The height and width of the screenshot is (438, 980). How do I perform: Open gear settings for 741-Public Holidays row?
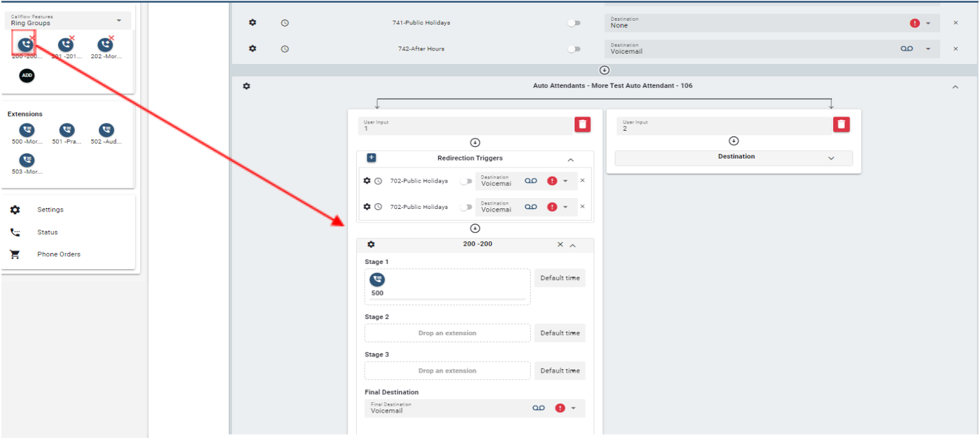click(x=253, y=23)
